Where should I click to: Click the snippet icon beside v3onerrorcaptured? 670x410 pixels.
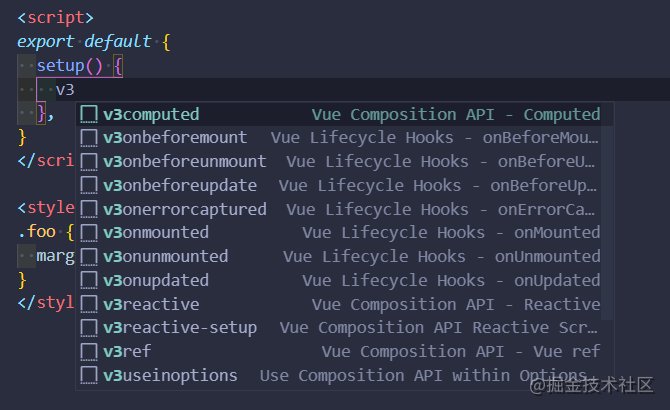pyautogui.click(x=89, y=209)
